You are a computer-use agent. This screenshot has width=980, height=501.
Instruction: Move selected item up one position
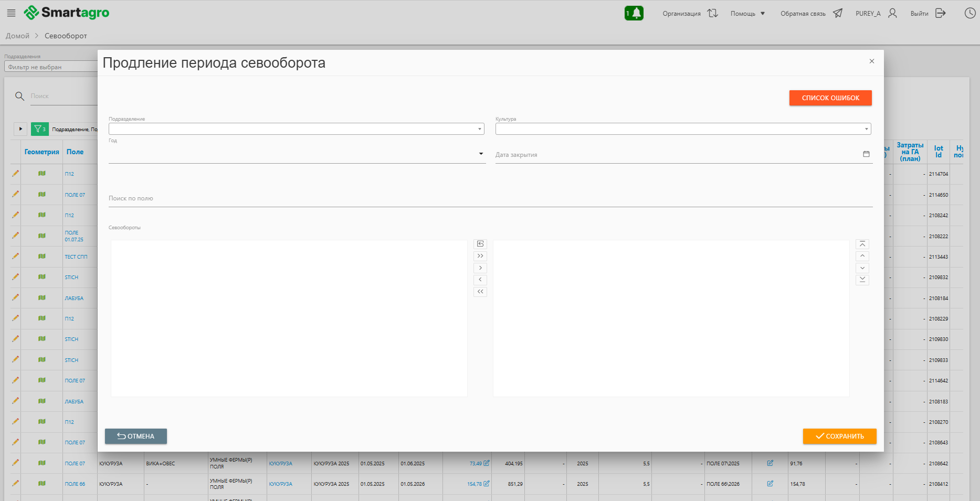point(862,256)
